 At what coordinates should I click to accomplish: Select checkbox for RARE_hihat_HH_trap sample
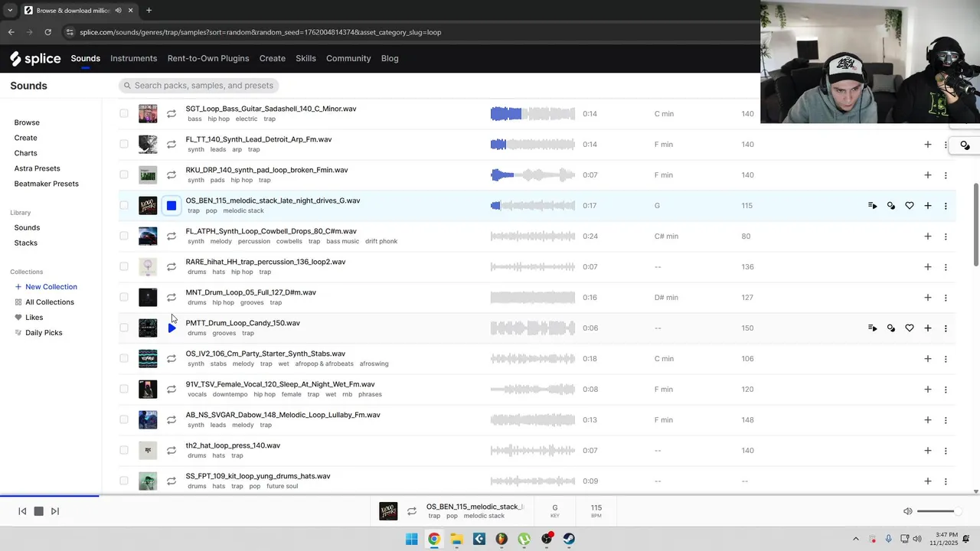pyautogui.click(x=124, y=266)
